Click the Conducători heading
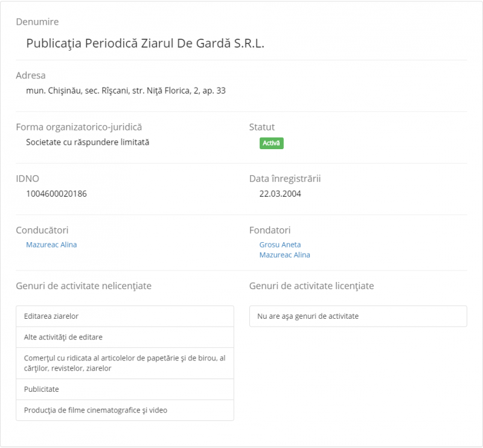 (x=42, y=231)
